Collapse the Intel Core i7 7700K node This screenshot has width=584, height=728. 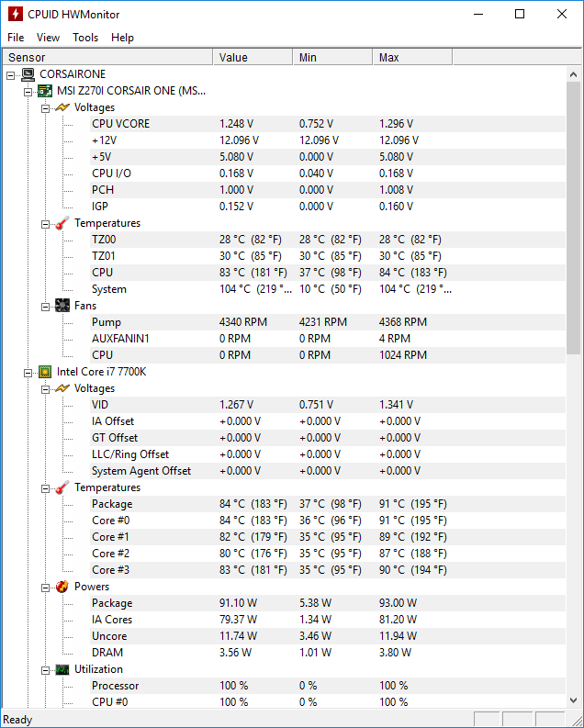28,373
